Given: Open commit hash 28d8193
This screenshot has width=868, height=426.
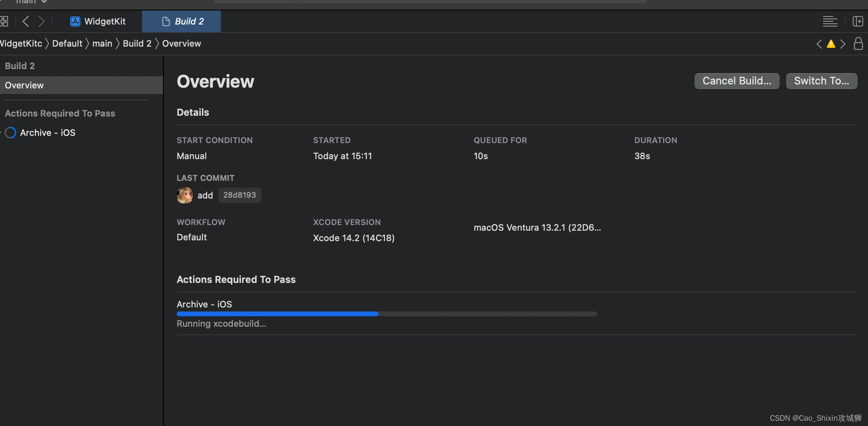Looking at the screenshot, I should (240, 195).
